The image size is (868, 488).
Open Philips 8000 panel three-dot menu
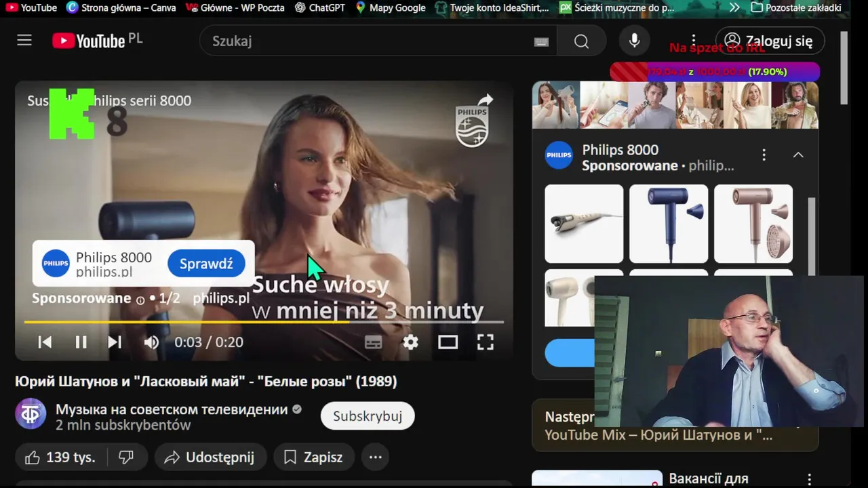[x=764, y=155]
